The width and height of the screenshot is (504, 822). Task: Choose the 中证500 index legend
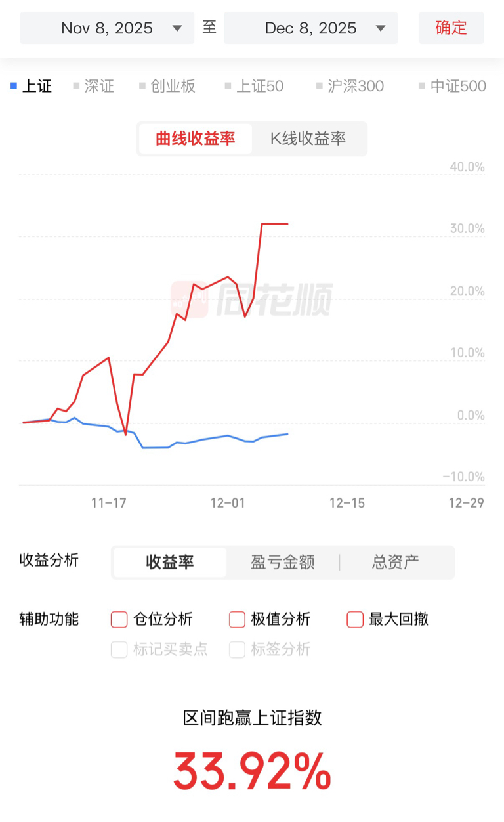coord(452,86)
